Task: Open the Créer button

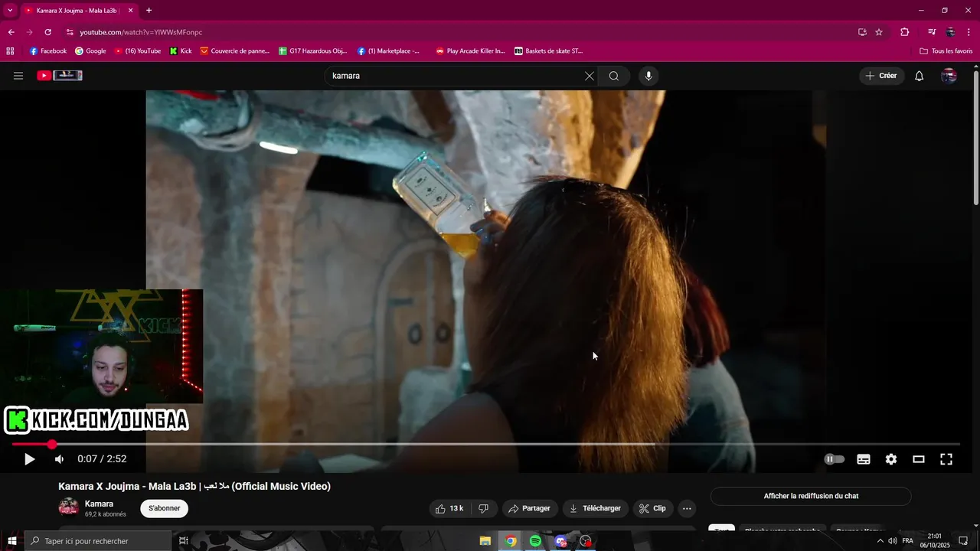Action: coord(881,76)
